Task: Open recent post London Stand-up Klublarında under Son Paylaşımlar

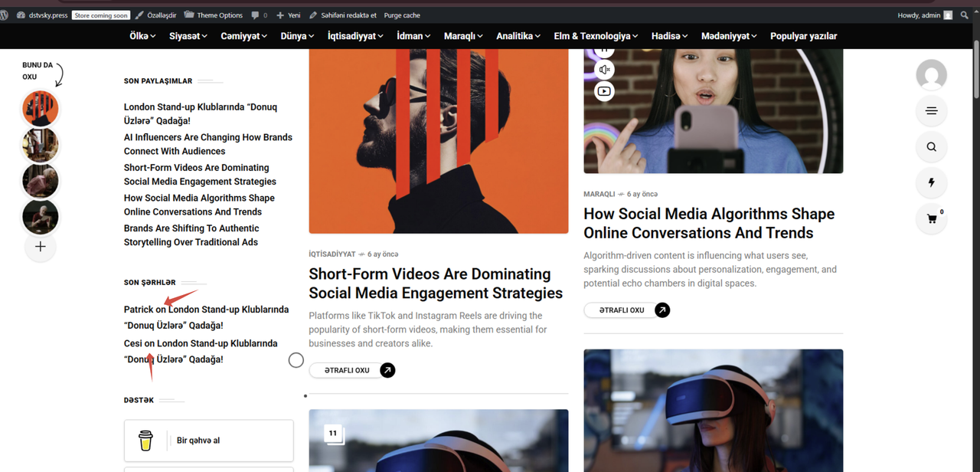Action: click(201, 114)
